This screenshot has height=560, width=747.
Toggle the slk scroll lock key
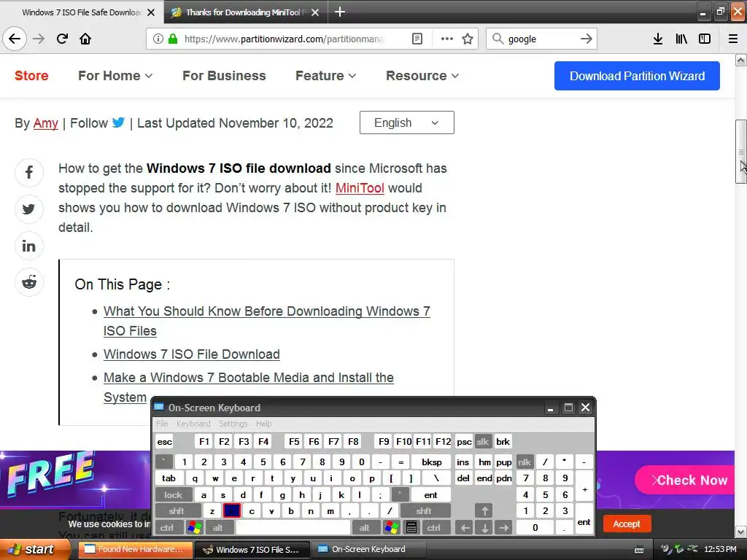(x=483, y=441)
